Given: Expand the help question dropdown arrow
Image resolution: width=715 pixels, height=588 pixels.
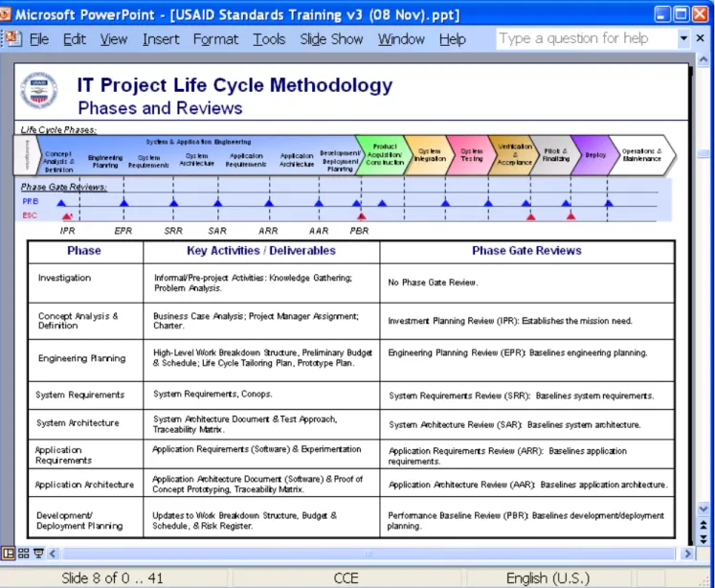Looking at the screenshot, I should [x=683, y=38].
